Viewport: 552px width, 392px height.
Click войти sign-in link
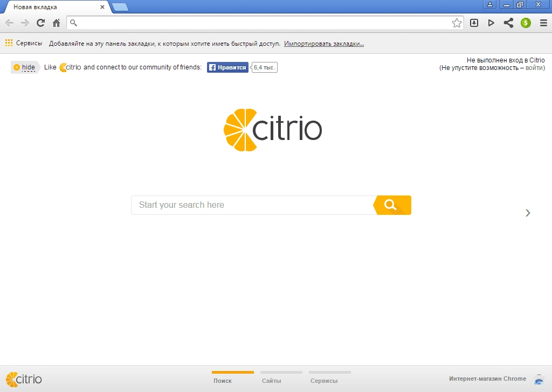534,68
